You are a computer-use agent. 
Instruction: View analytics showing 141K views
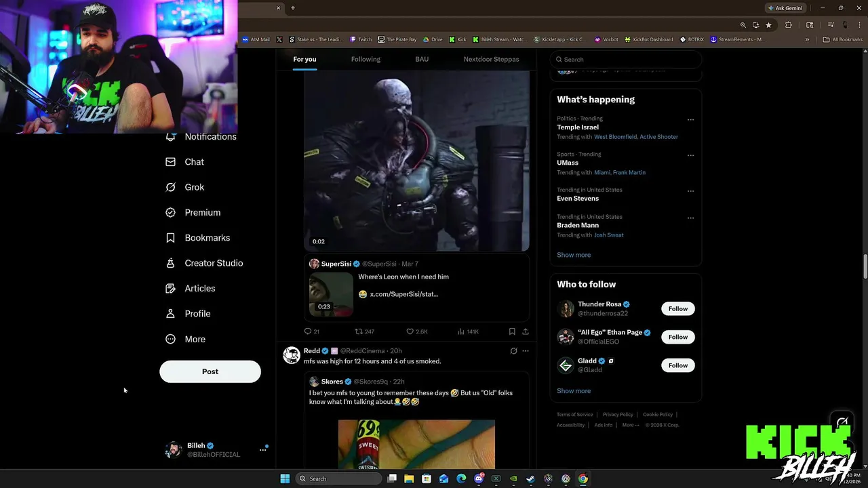468,331
